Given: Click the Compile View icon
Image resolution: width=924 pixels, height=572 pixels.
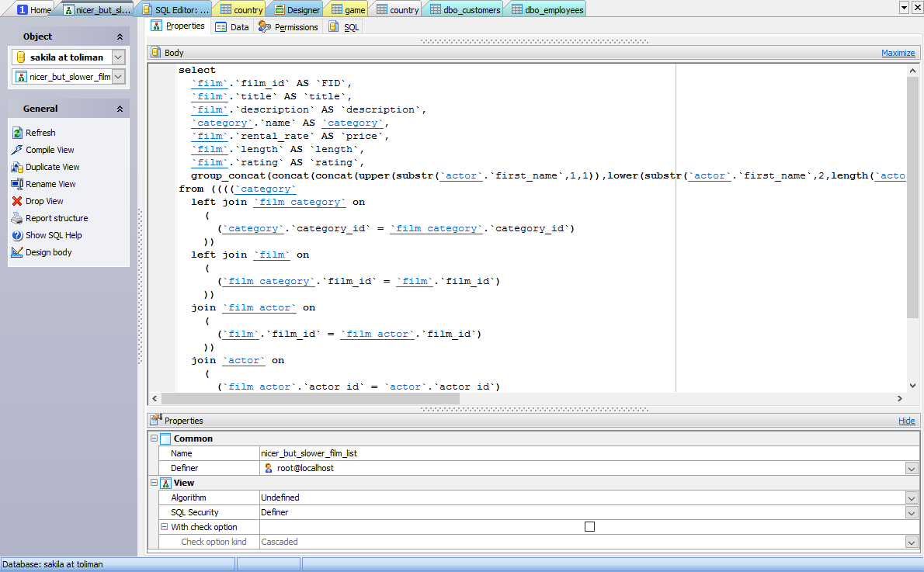Looking at the screenshot, I should coord(18,150).
